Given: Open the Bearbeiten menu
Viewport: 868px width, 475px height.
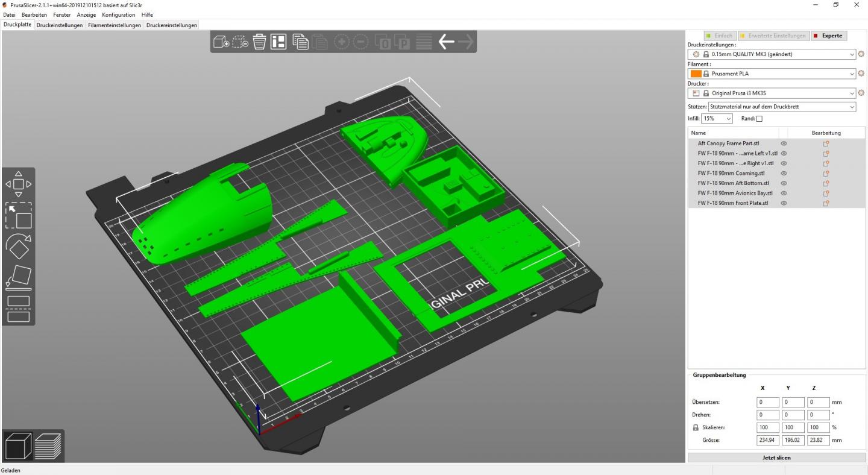Looking at the screenshot, I should click(34, 14).
